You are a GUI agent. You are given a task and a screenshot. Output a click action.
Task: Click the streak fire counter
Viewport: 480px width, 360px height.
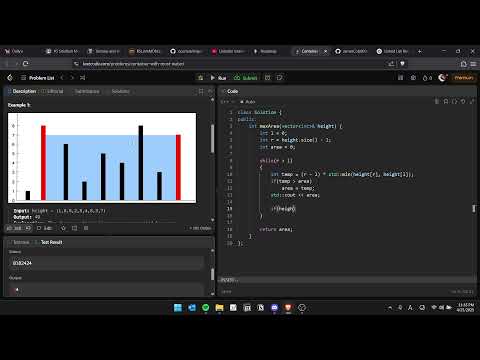pyautogui.click(x=427, y=78)
